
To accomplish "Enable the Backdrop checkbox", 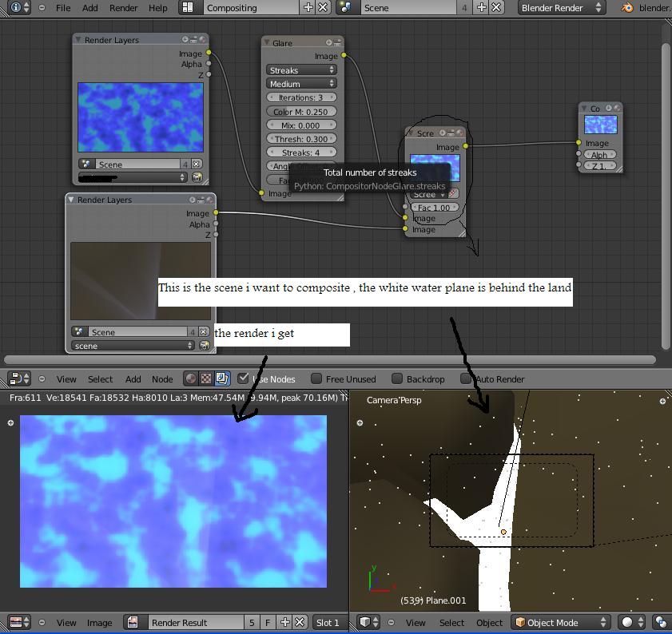I will click(x=397, y=378).
